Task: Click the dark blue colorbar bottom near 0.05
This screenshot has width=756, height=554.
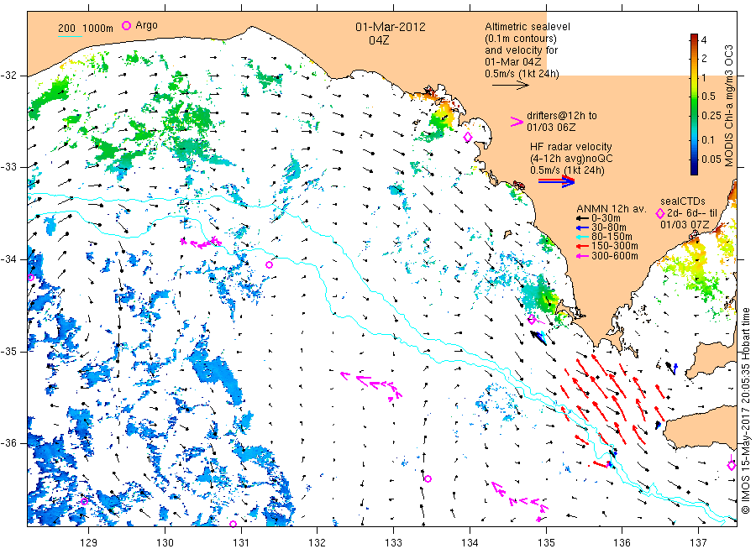Action: pyautogui.click(x=694, y=166)
